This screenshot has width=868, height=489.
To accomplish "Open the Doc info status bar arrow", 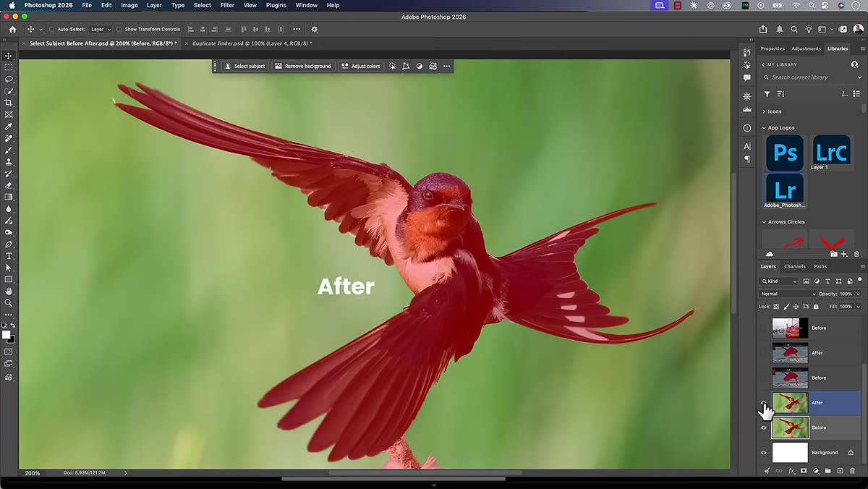I will coord(125,473).
